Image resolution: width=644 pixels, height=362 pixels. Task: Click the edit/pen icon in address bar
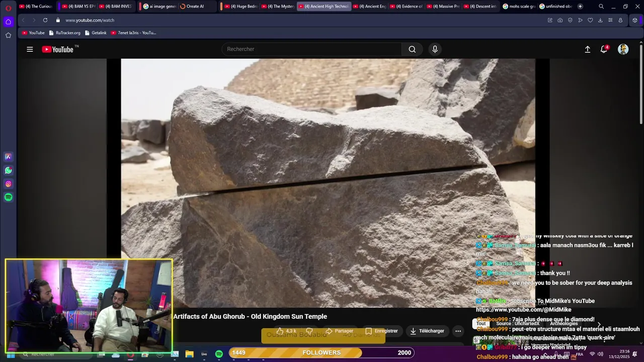[x=550, y=20]
